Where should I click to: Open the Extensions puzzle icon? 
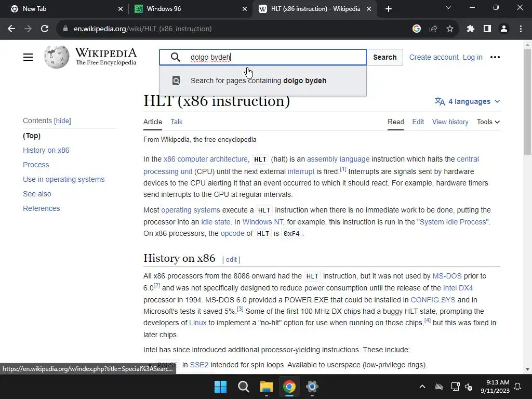pyautogui.click(x=470, y=29)
